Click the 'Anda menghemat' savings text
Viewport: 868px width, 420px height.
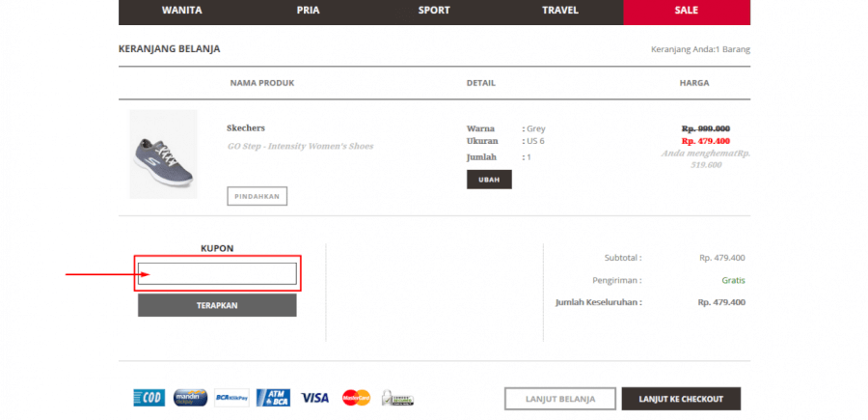706,159
